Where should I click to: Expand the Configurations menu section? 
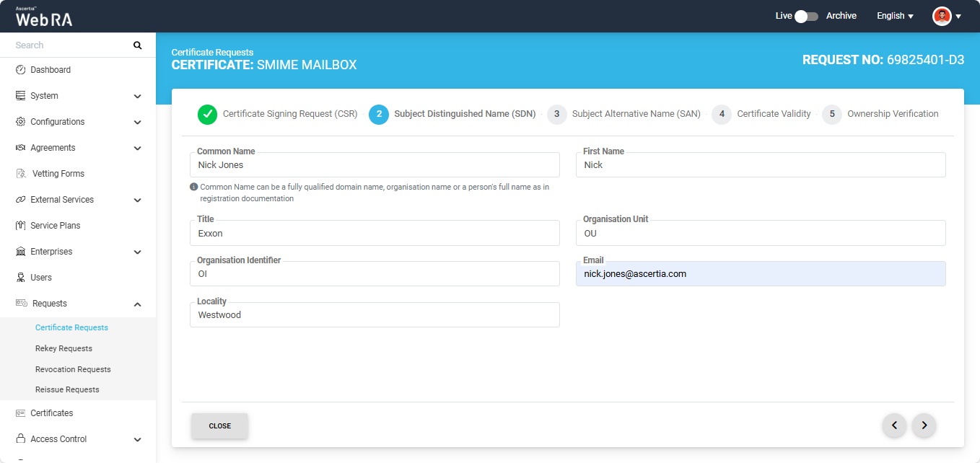pyautogui.click(x=137, y=122)
